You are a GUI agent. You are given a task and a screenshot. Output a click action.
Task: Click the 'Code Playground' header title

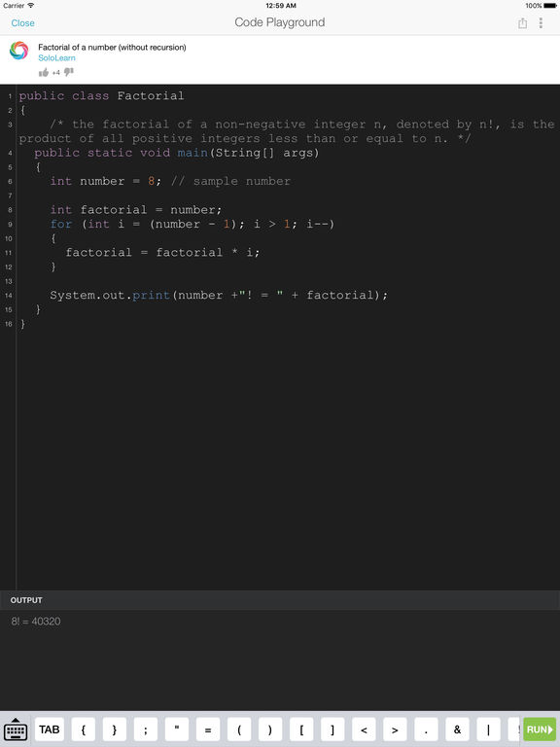point(280,22)
